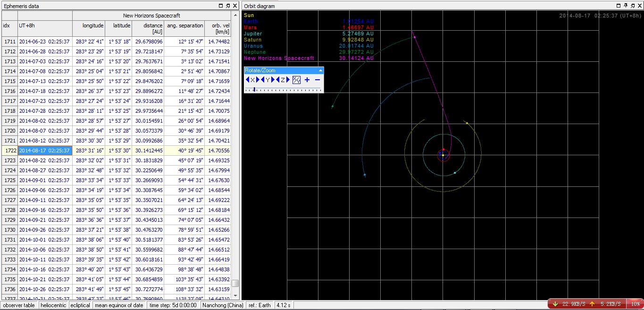644x310 pixels.
Task: Rotate the orbit view right around Y axis
Action: [273, 80]
